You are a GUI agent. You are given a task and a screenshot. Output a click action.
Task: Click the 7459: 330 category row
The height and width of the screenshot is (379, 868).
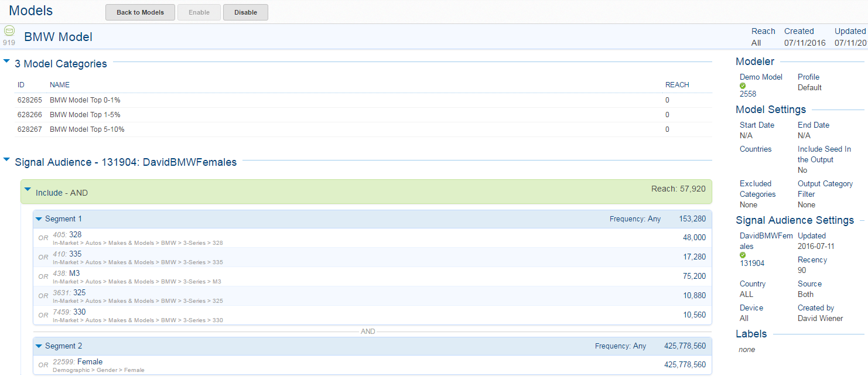[x=373, y=315]
